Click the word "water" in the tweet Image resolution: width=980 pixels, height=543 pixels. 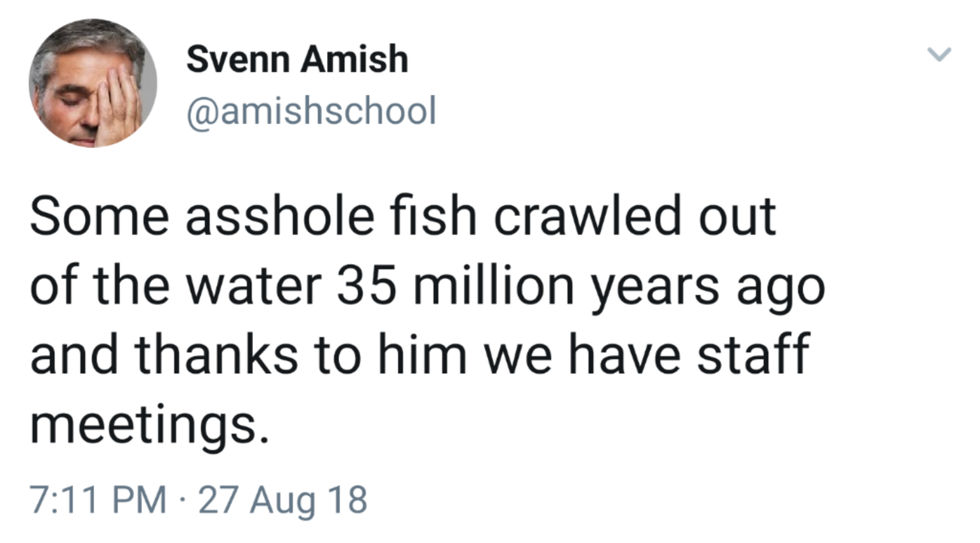click(254, 287)
